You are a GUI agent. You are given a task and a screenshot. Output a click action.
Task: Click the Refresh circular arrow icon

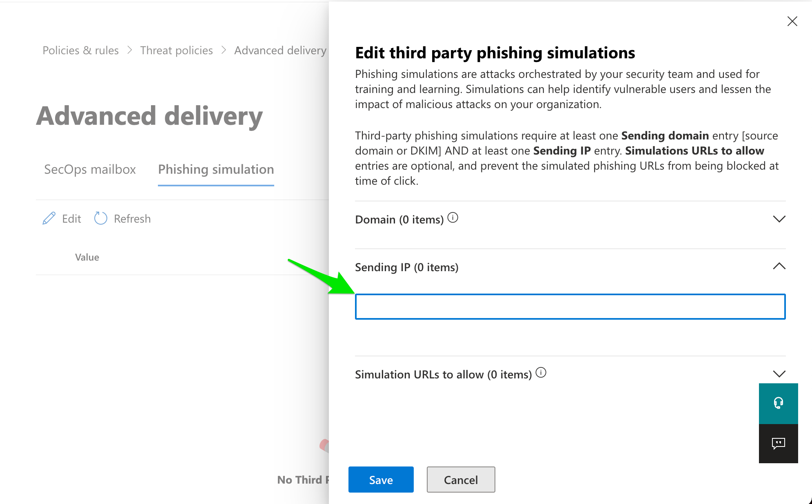(x=100, y=219)
